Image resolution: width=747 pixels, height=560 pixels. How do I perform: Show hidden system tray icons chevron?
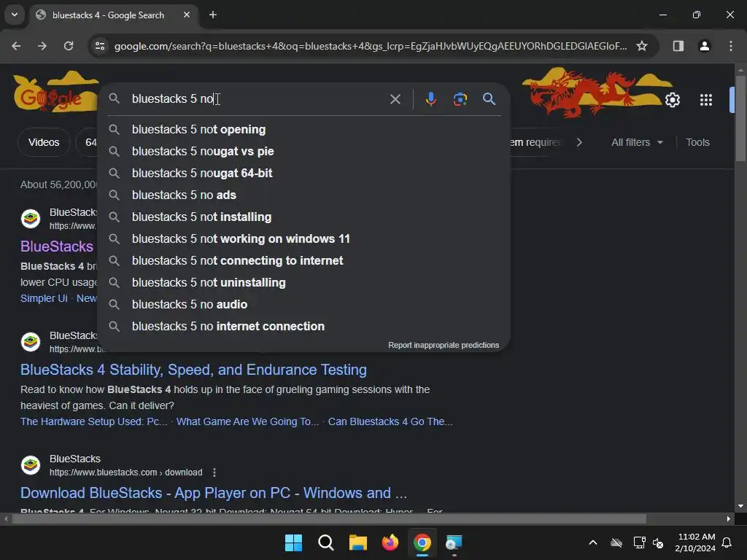[x=593, y=542]
